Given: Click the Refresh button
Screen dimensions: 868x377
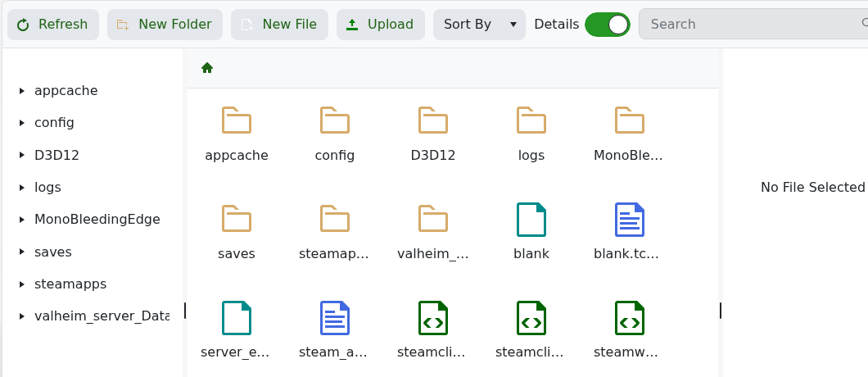Looking at the screenshot, I should (x=53, y=25).
